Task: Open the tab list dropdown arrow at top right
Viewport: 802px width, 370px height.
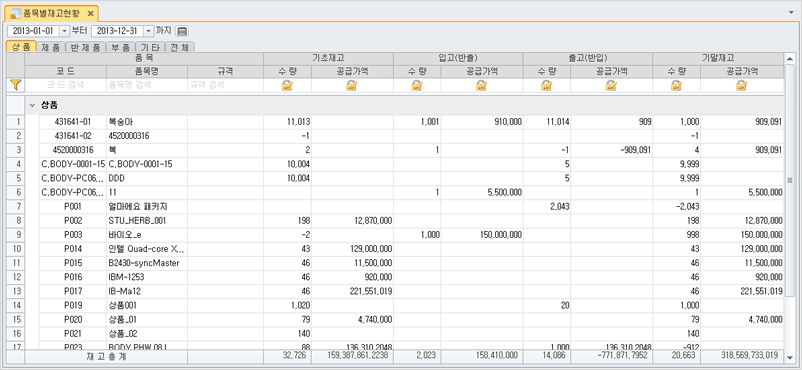Action: coord(793,12)
